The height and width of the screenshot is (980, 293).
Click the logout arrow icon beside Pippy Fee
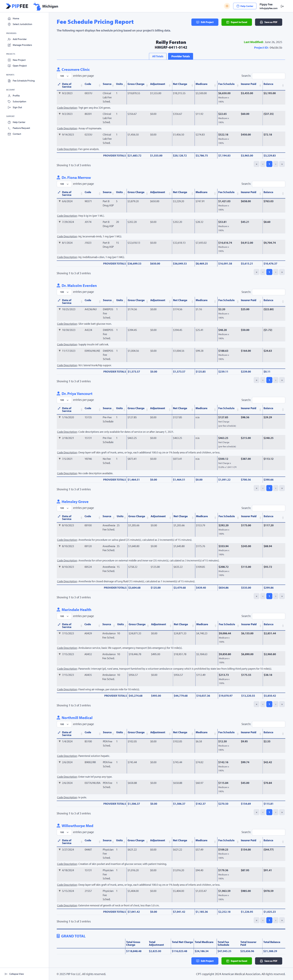point(282,6)
